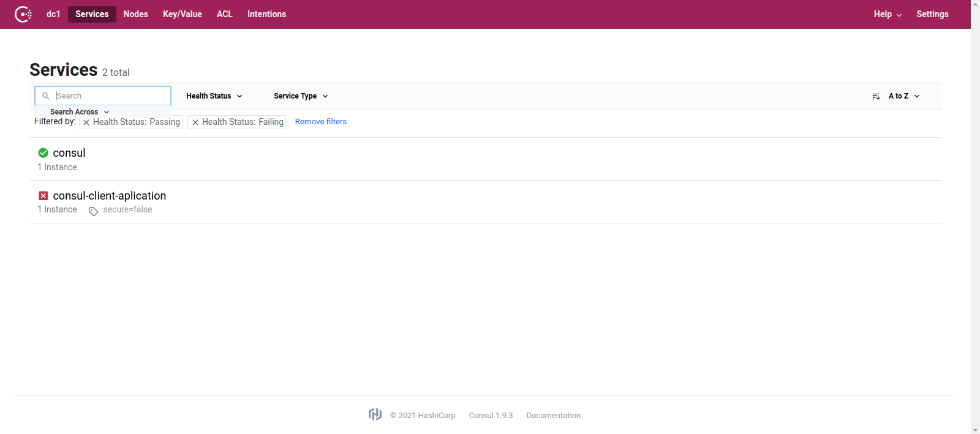Open the consul service
Viewport: 980px width, 434px height.
point(69,153)
